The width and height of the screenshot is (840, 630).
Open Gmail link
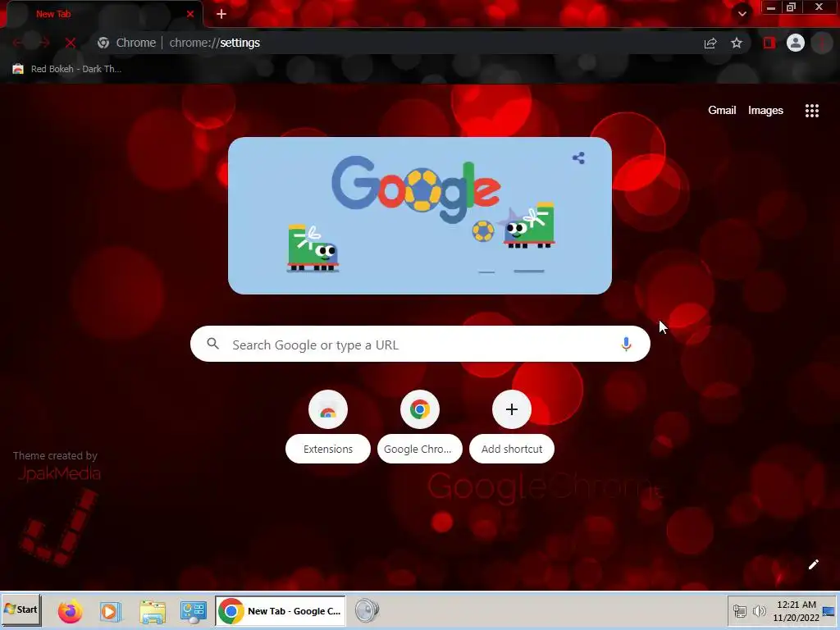point(722,111)
